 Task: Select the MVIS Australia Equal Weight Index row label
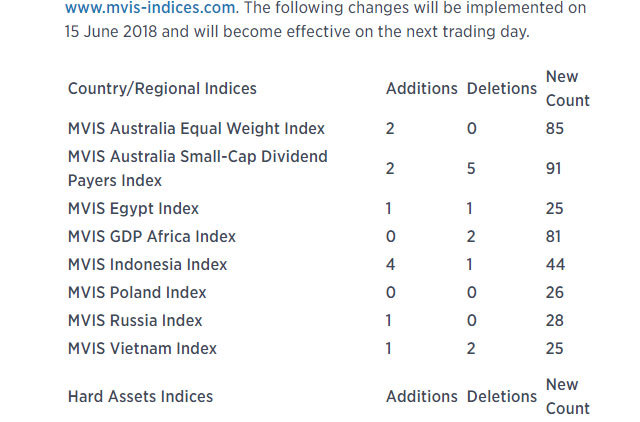click(196, 129)
